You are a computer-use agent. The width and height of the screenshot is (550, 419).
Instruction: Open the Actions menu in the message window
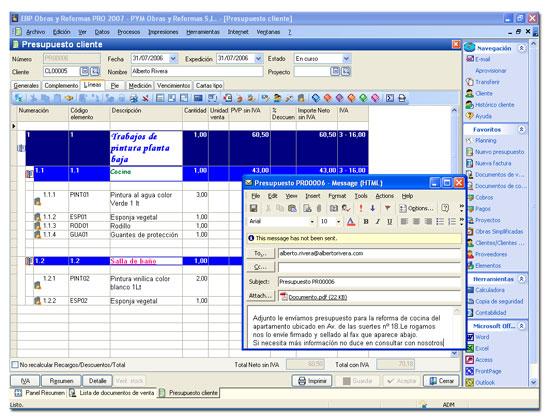click(385, 196)
